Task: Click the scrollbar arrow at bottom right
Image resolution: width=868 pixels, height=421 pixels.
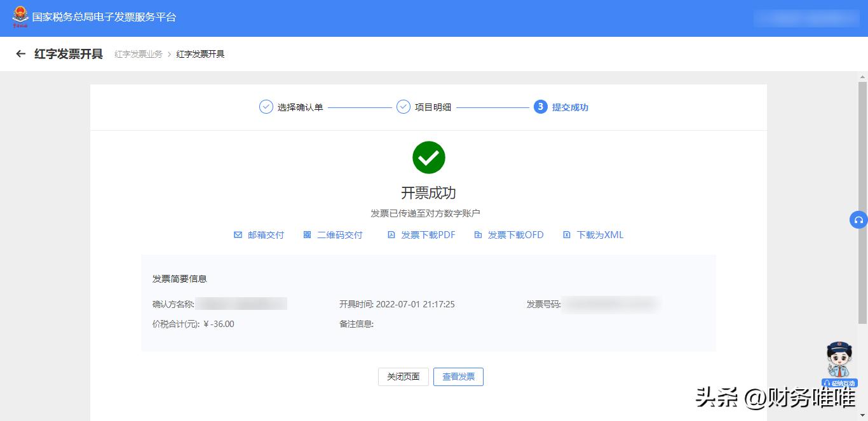Action: [x=864, y=416]
